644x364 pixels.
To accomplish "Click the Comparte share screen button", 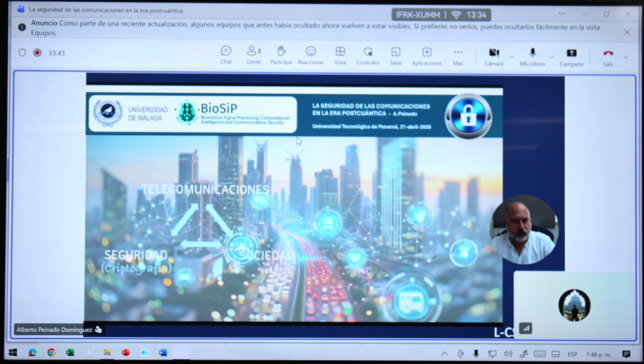I will coord(571,55).
